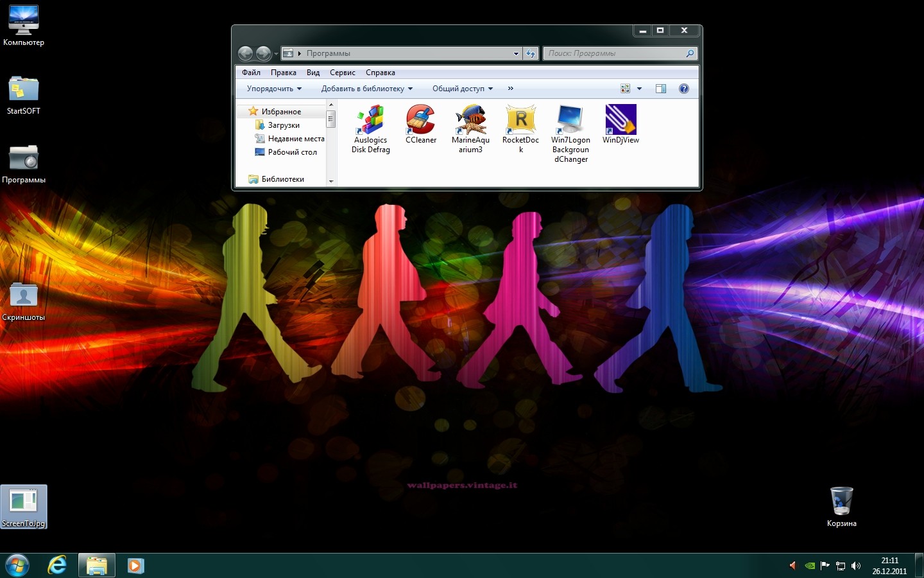This screenshot has width=924, height=578.
Task: Select Библиотеки in navigation pane
Action: 282,179
